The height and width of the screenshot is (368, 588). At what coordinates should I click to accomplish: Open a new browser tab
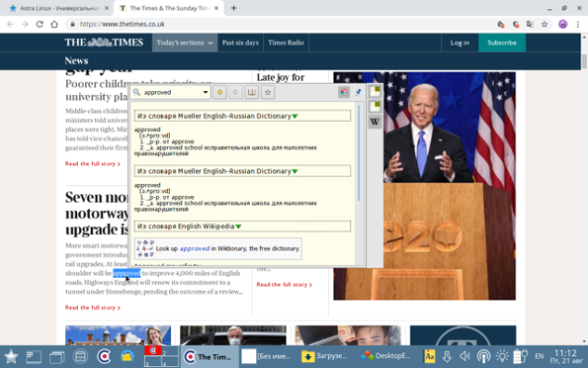[x=233, y=8]
